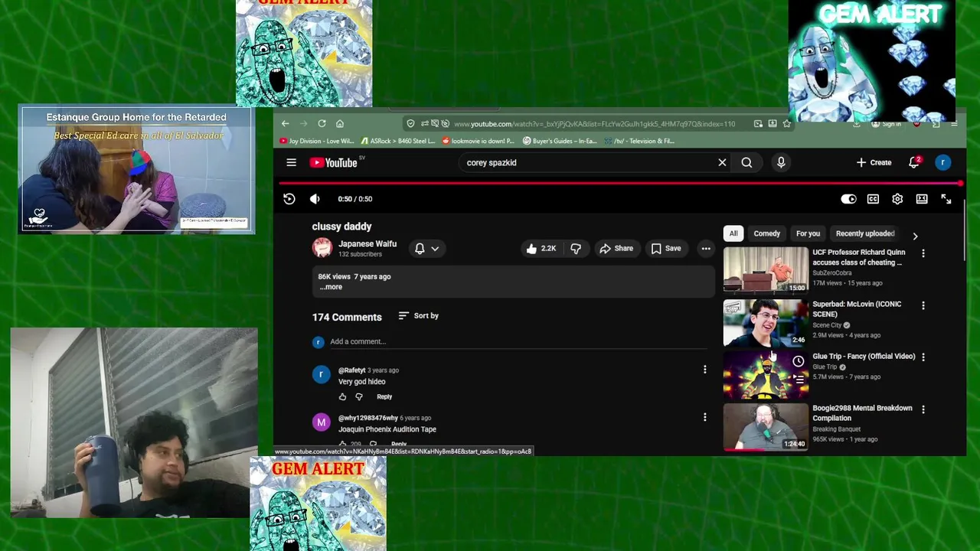The height and width of the screenshot is (551, 980).
Task: Mute the video with the speaker icon
Action: (315, 199)
